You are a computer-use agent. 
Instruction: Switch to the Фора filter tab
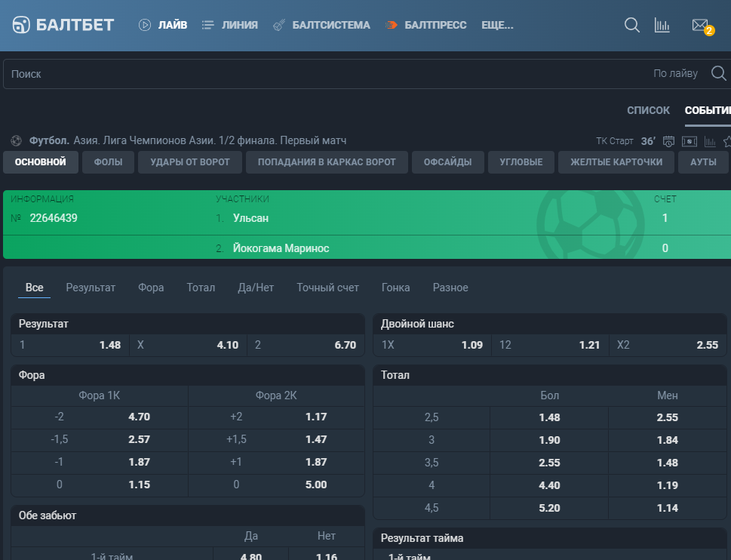(151, 288)
